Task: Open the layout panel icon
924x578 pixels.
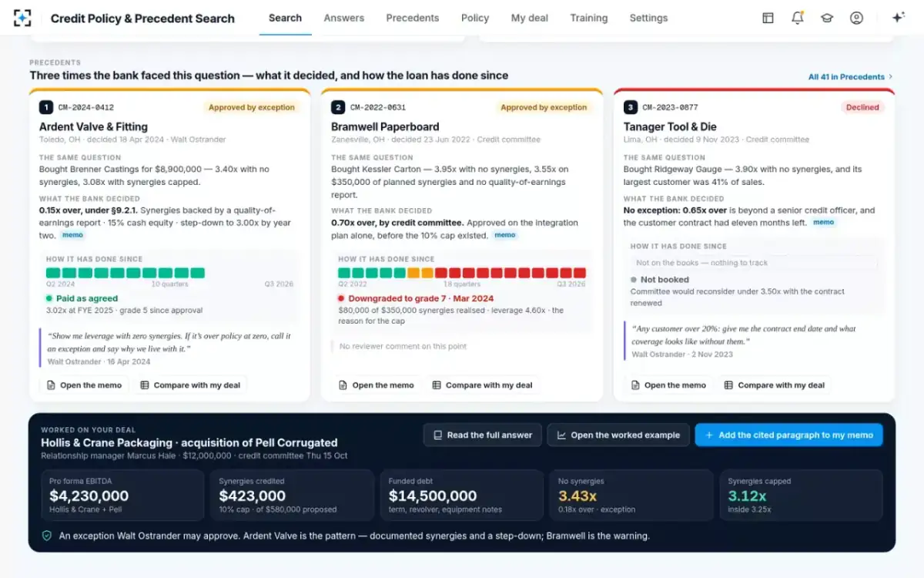Action: tap(768, 18)
